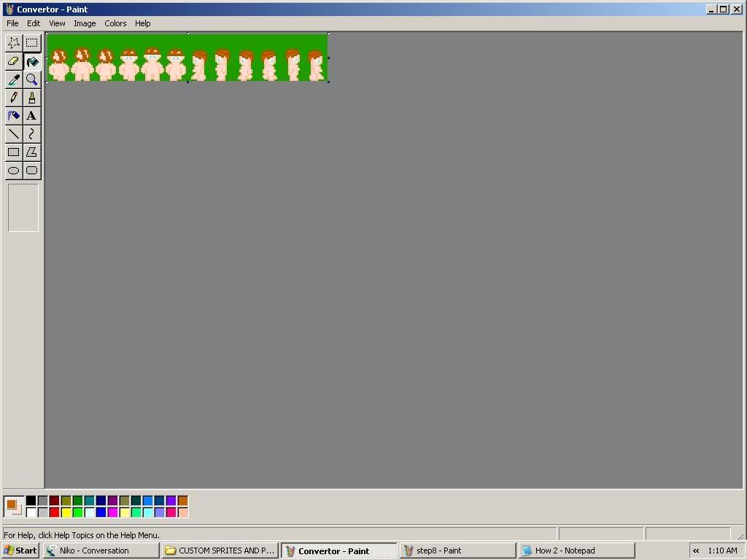Click the Convertor - Paint taskbar button
This screenshot has width=747, height=560.
tap(338, 551)
